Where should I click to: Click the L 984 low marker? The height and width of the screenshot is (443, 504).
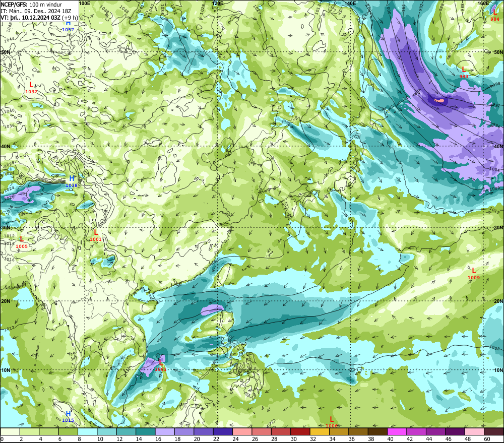tap(495, 15)
